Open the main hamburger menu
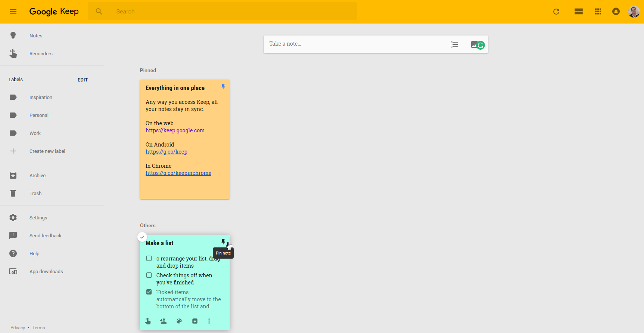Viewport: 644px width, 333px height. (x=13, y=12)
